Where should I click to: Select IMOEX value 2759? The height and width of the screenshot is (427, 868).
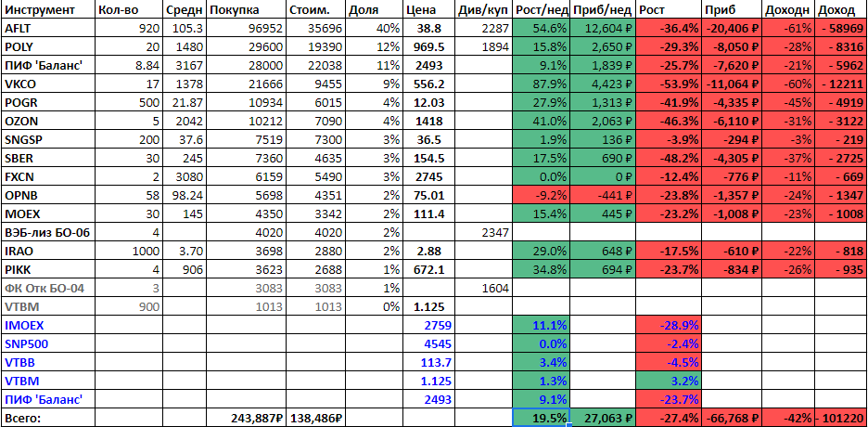[429, 325]
